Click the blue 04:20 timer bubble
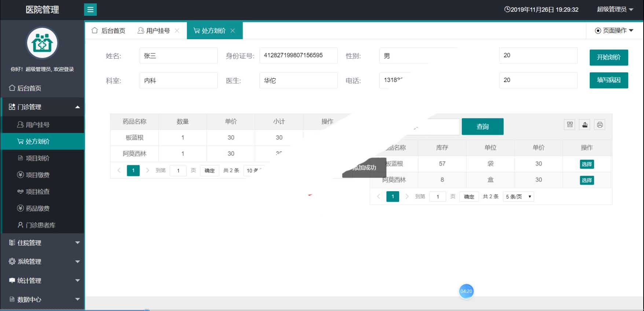644x311 pixels. coord(466,291)
